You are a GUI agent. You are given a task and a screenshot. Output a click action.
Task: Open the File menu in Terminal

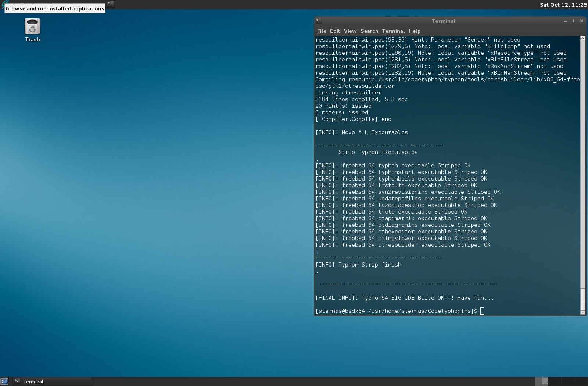322,31
